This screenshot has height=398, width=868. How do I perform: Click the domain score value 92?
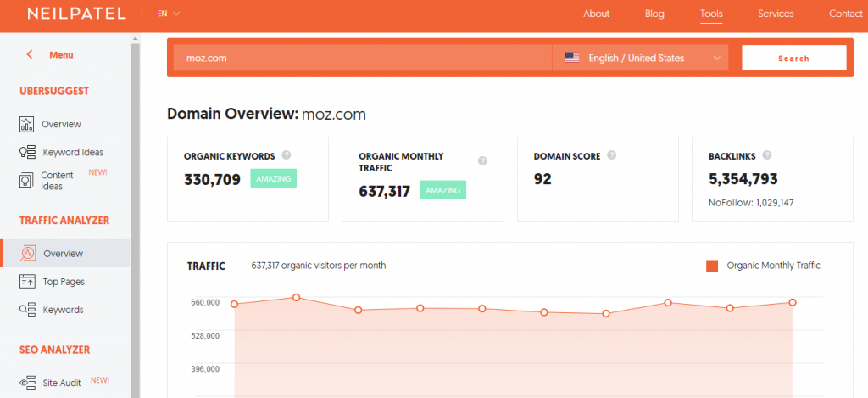tap(542, 178)
